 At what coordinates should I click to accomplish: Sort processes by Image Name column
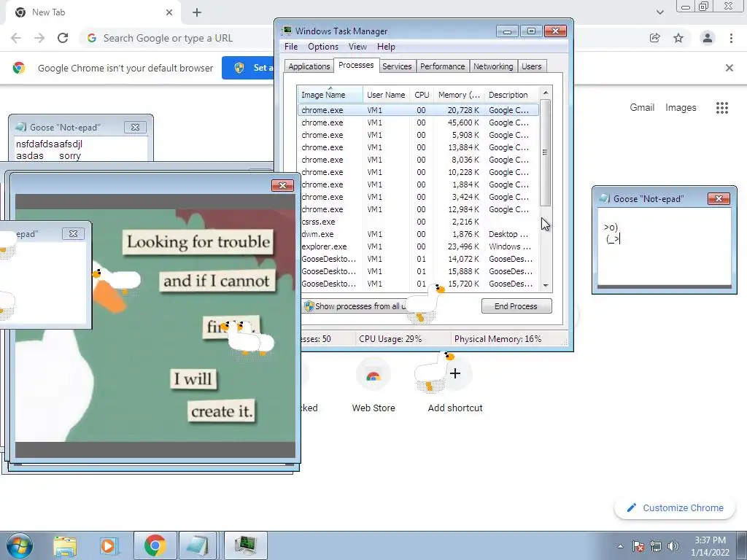[330, 95]
